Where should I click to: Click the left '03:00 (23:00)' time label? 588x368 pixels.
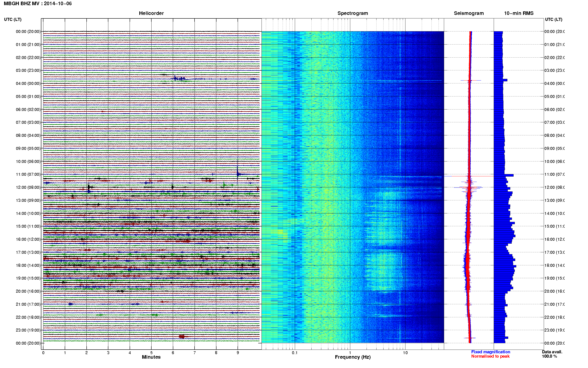pyautogui.click(x=28, y=70)
